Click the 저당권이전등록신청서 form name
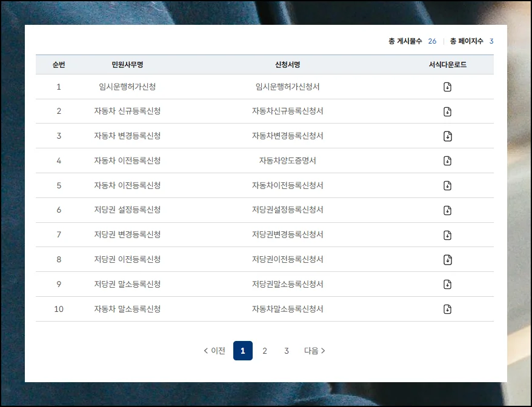This screenshot has height=407, width=532. 287,259
